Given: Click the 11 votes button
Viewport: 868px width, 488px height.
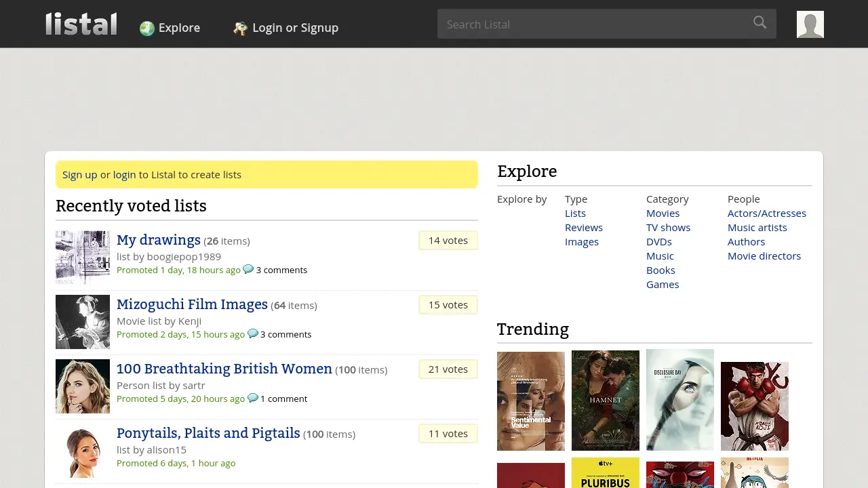Looking at the screenshot, I should (x=448, y=434).
